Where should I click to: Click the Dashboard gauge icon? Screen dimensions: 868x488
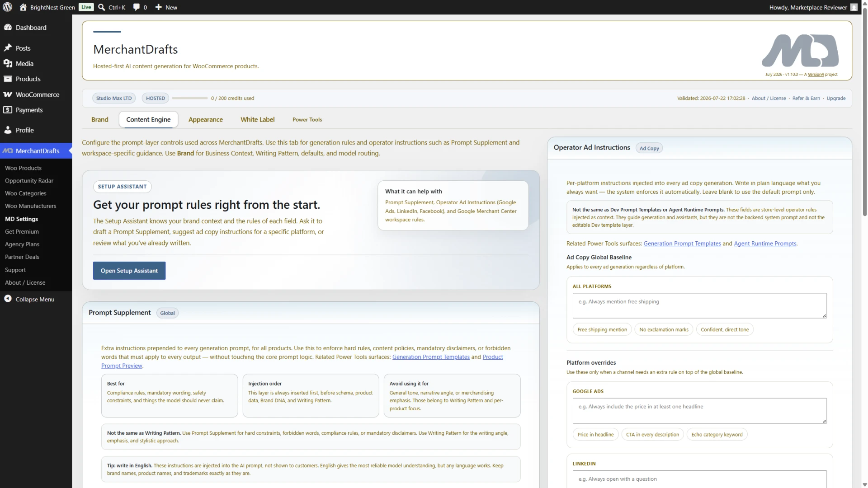pyautogui.click(x=8, y=27)
